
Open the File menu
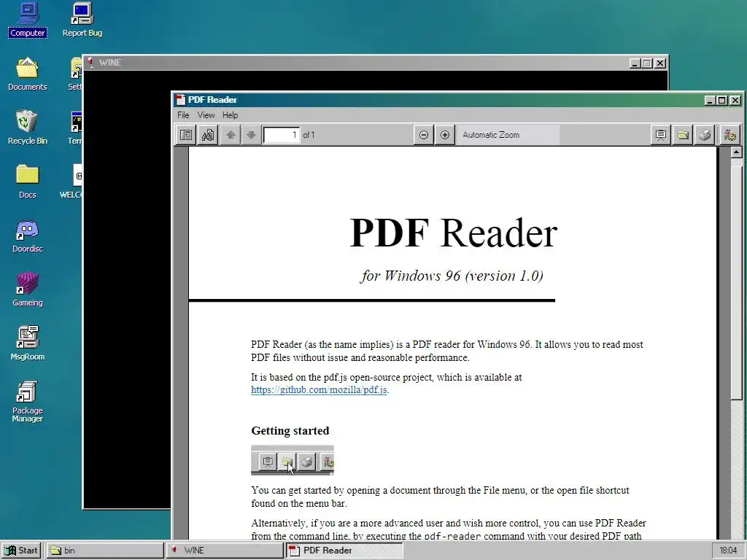(x=183, y=115)
